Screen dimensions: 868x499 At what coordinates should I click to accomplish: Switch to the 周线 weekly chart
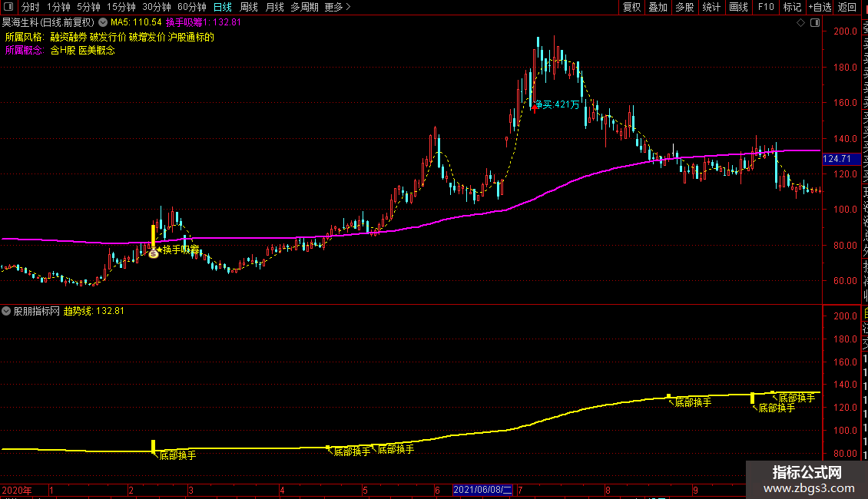[x=249, y=7]
